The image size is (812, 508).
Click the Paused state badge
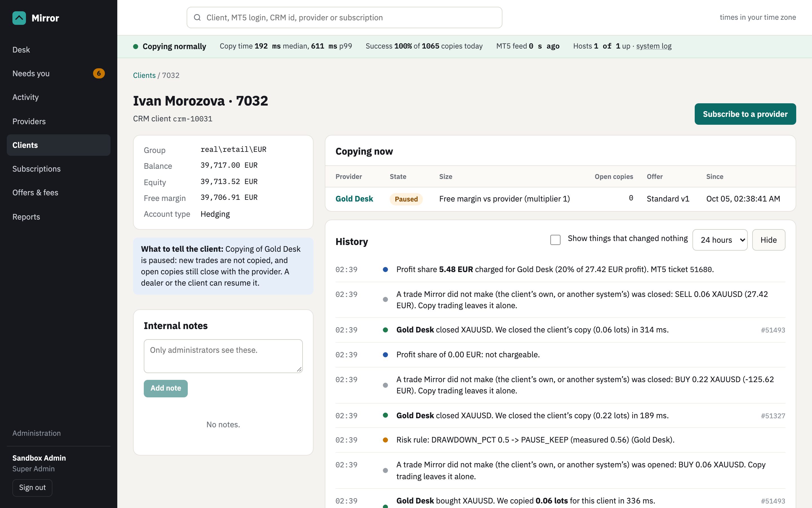pyautogui.click(x=406, y=199)
